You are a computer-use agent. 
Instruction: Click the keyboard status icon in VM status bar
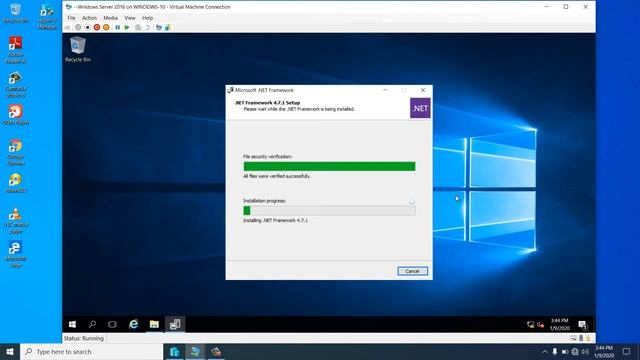point(573,338)
